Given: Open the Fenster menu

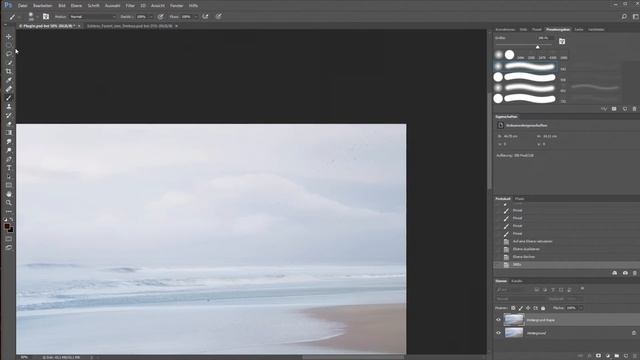Looking at the screenshot, I should [x=177, y=6].
